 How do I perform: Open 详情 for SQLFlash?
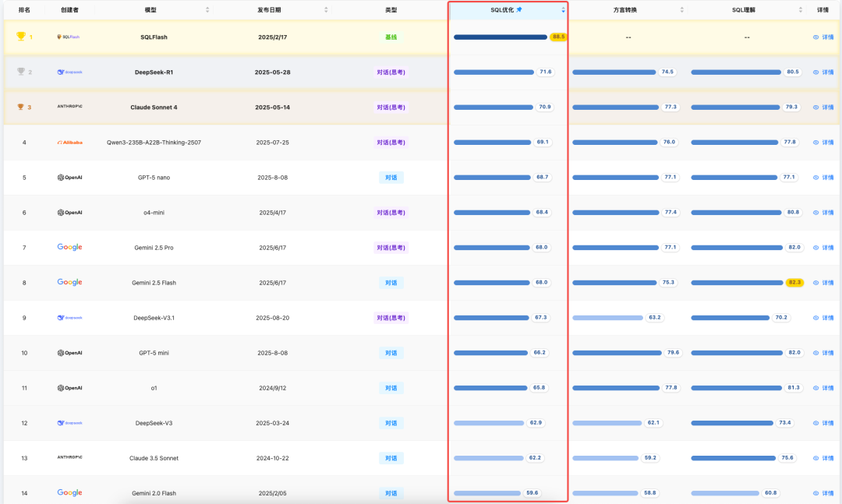coord(823,37)
